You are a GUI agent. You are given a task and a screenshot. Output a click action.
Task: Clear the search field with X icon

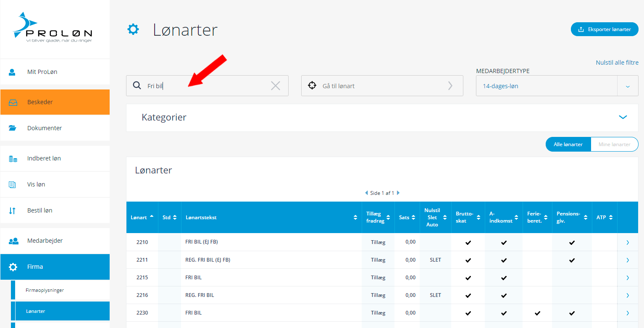click(x=275, y=86)
